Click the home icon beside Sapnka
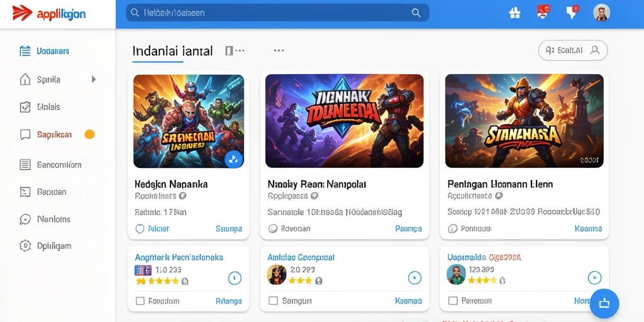Viewport: 644px width, 322px height. [25, 79]
